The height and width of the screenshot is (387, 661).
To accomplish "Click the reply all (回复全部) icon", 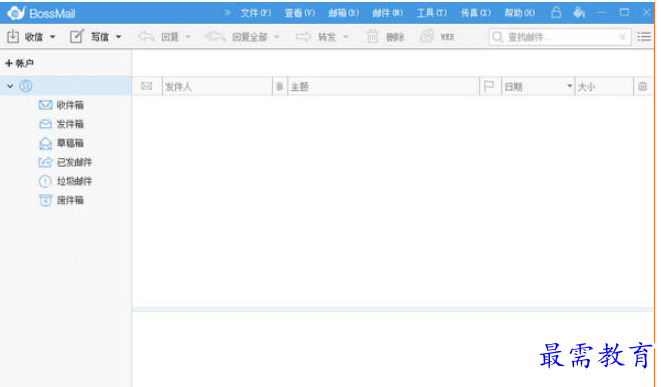I will pos(215,37).
